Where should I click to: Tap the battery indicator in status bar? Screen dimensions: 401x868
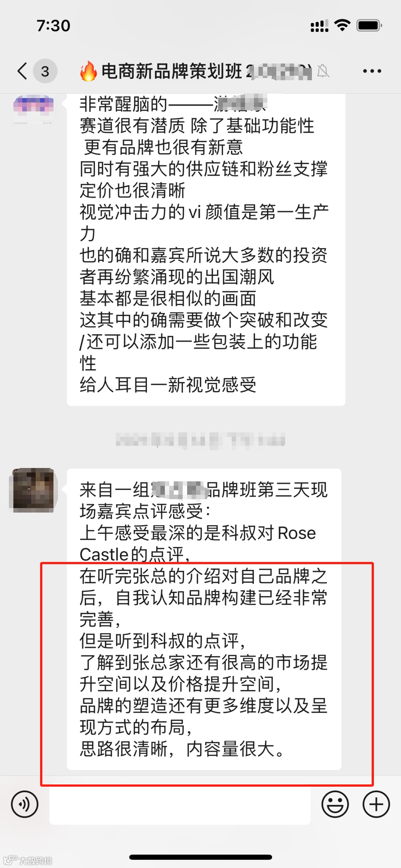click(x=369, y=25)
